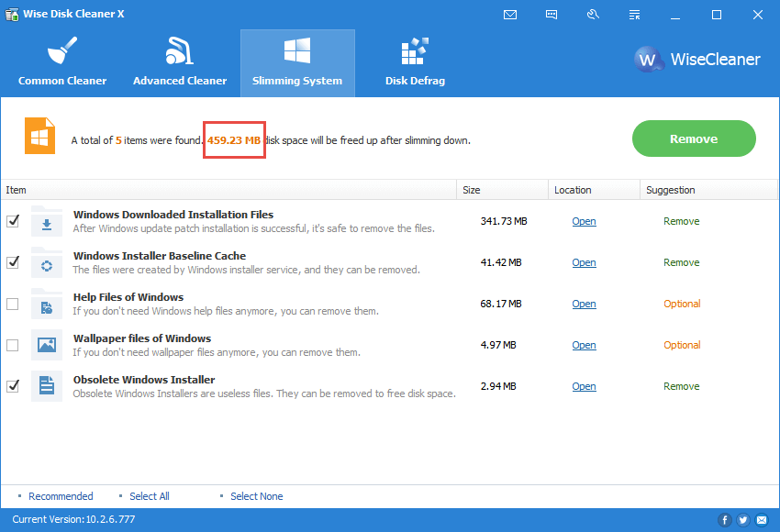Click the Select None link

pyautogui.click(x=257, y=496)
